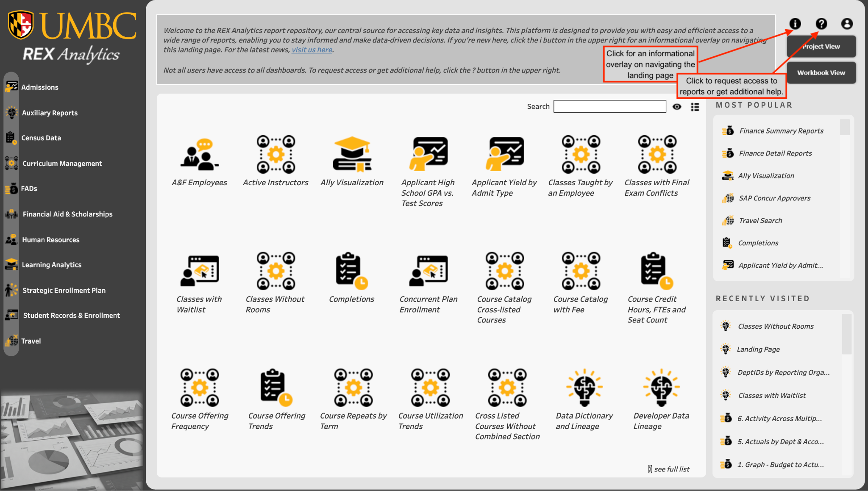Open 1. Graph - Budget to Actu... recent item
This screenshot has height=491, width=868.
tap(780, 465)
